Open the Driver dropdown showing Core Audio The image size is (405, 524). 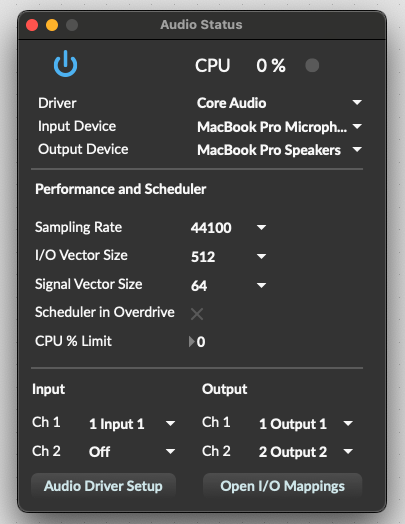(x=279, y=103)
